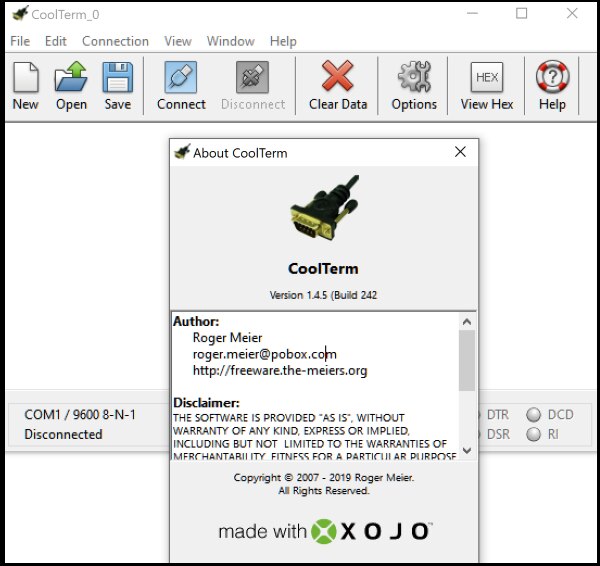Click the about text scroll-up arrow
Viewport: 600px width, 566px height.
pyautogui.click(x=467, y=322)
